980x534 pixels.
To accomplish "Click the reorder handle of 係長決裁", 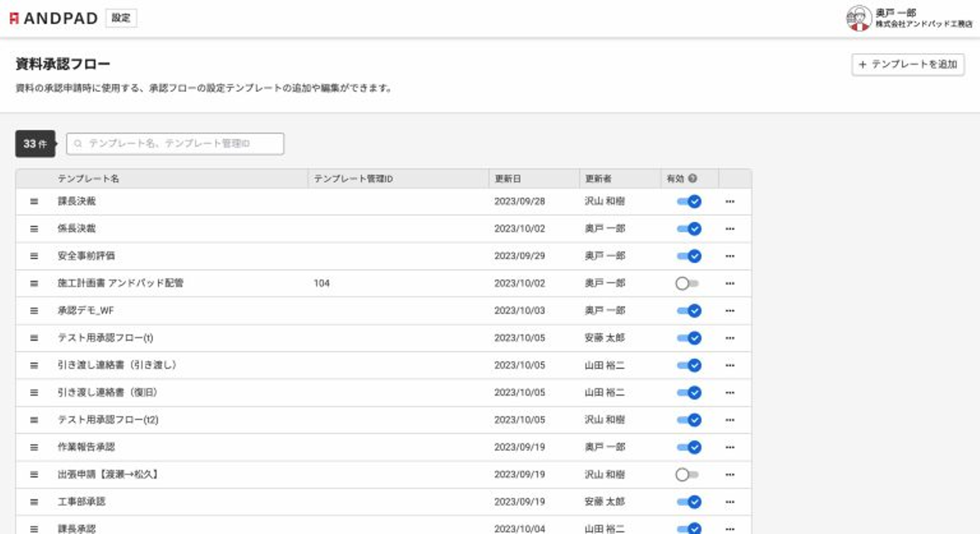I will pos(34,229).
